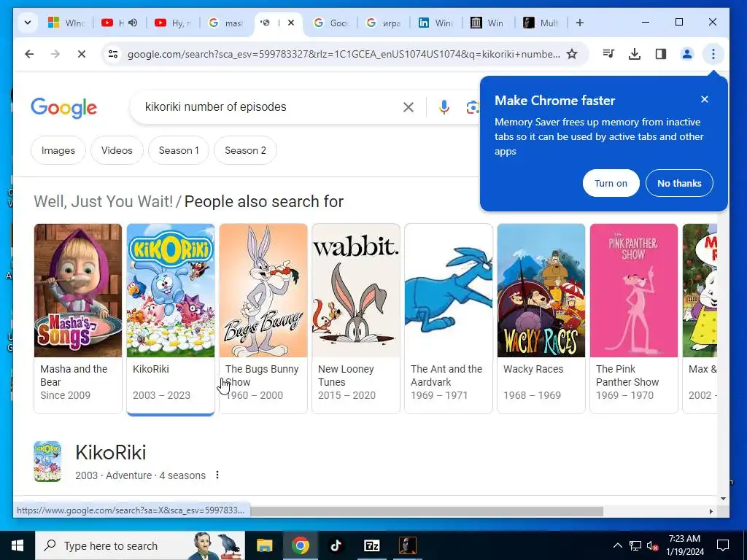Open the Wacky Races card
The image size is (747, 560).
click(541, 319)
